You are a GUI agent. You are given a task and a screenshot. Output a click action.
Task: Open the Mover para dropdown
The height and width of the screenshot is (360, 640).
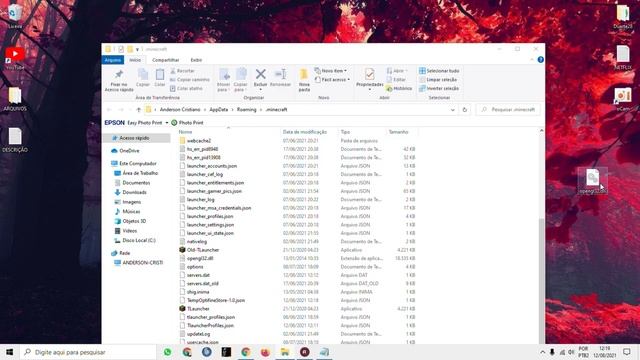click(x=224, y=80)
